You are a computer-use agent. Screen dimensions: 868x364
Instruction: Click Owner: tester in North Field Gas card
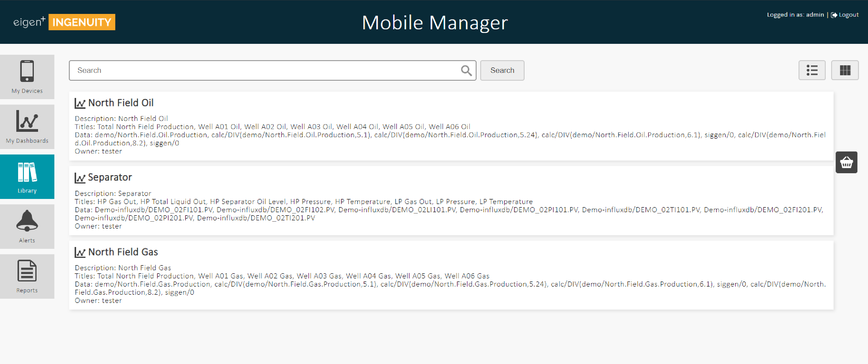98,301
